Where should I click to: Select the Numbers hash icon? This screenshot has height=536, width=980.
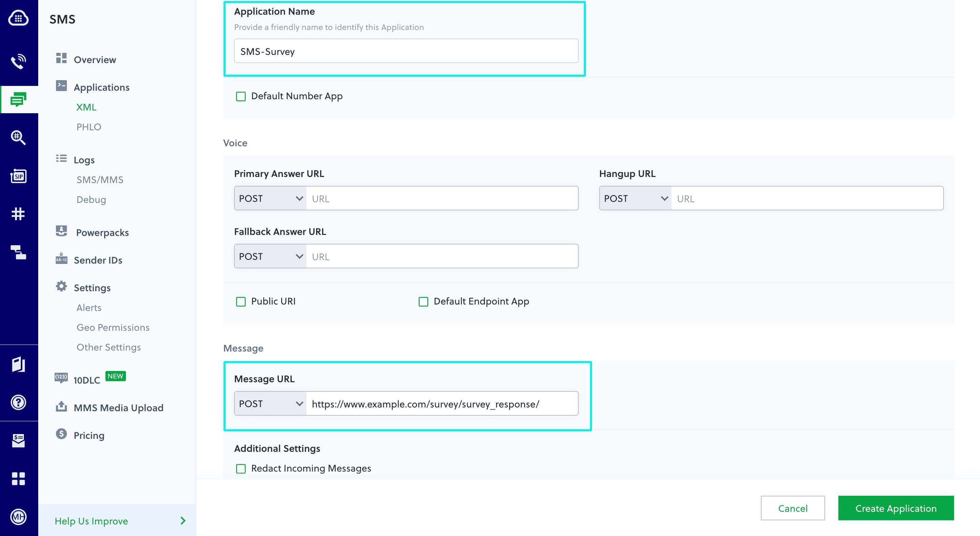click(19, 214)
